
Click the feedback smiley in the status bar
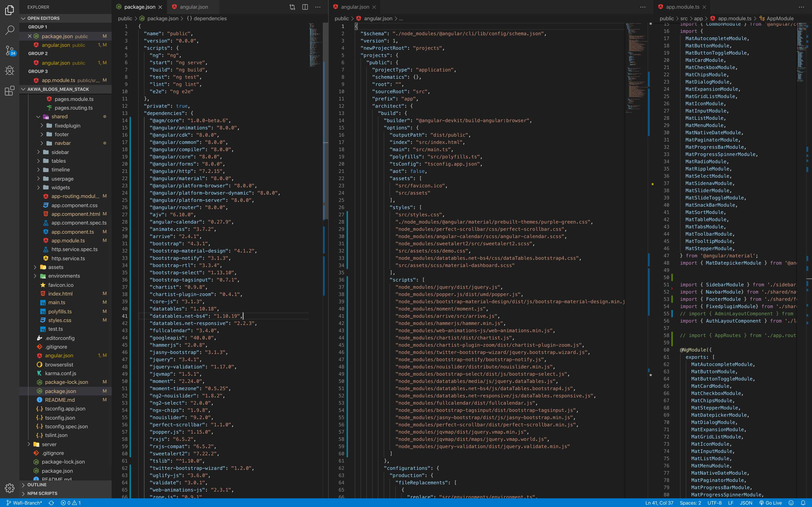tap(791, 503)
